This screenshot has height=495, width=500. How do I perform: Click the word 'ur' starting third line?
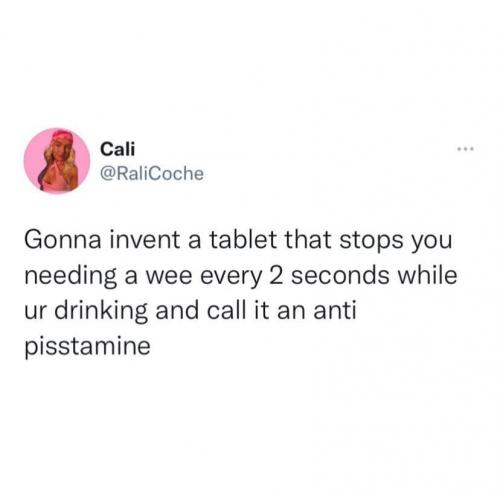pos(35,313)
